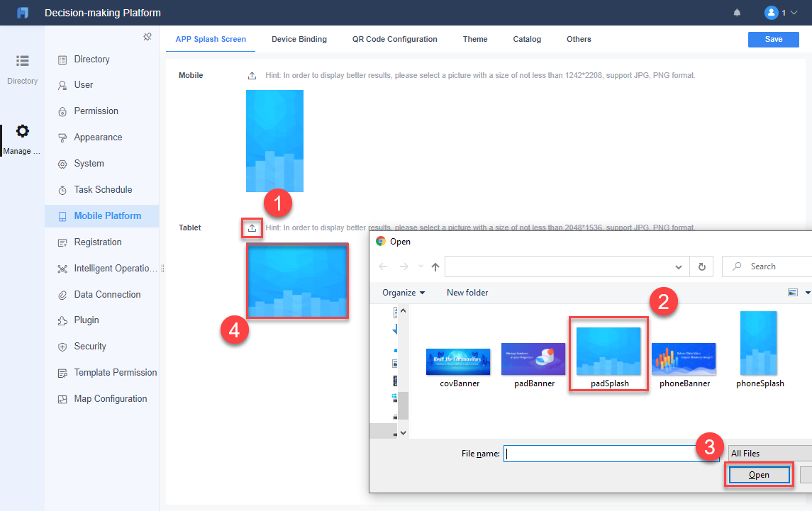Click the refresh icon in the Open dialog

pyautogui.click(x=701, y=266)
